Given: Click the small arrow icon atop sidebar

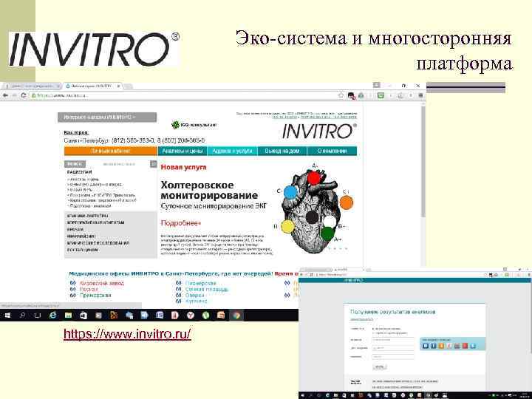Looking at the screenshot, I should (154, 164).
